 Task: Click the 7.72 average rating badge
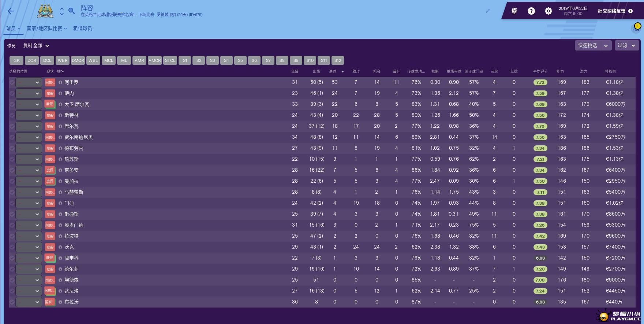pos(540,82)
